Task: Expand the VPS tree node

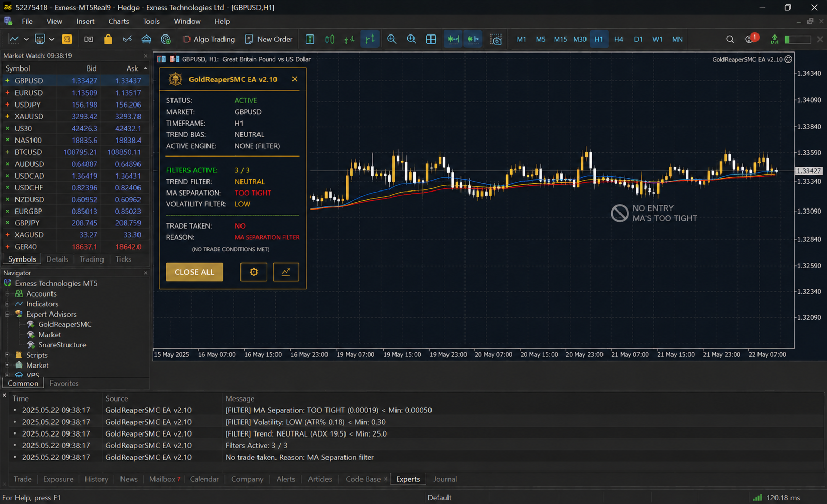Action: click(7, 375)
